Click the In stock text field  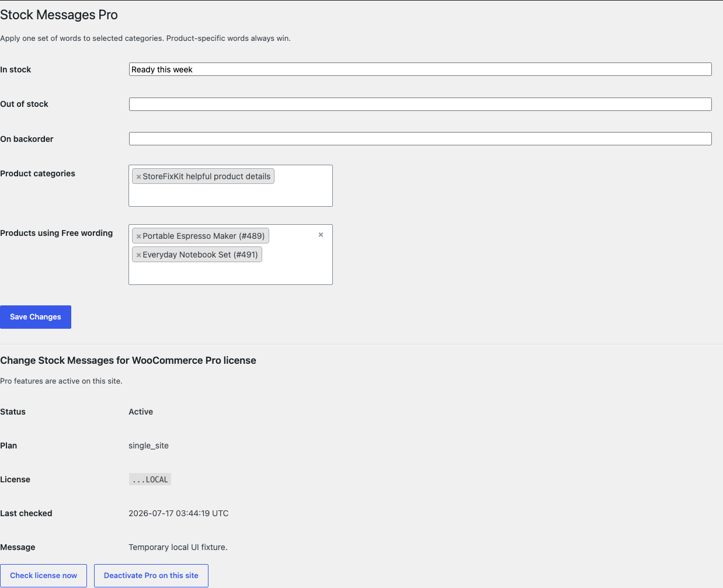point(420,69)
